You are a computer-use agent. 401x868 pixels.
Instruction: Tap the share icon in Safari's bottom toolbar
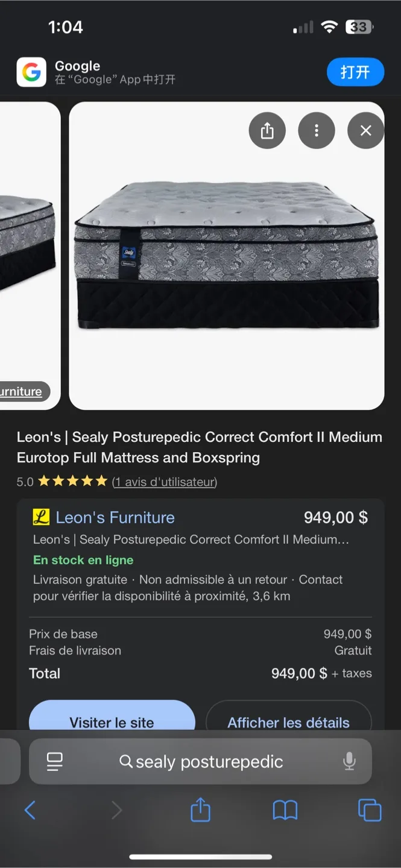(200, 811)
